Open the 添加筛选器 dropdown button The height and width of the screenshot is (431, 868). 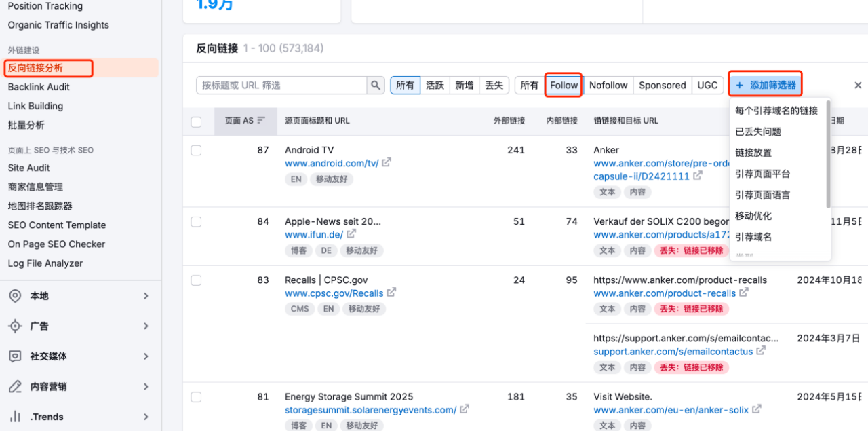point(766,86)
